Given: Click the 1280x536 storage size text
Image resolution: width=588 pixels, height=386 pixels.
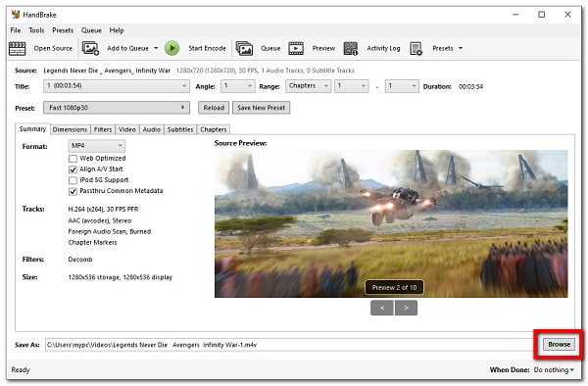Looking at the screenshot, I should click(x=120, y=277).
